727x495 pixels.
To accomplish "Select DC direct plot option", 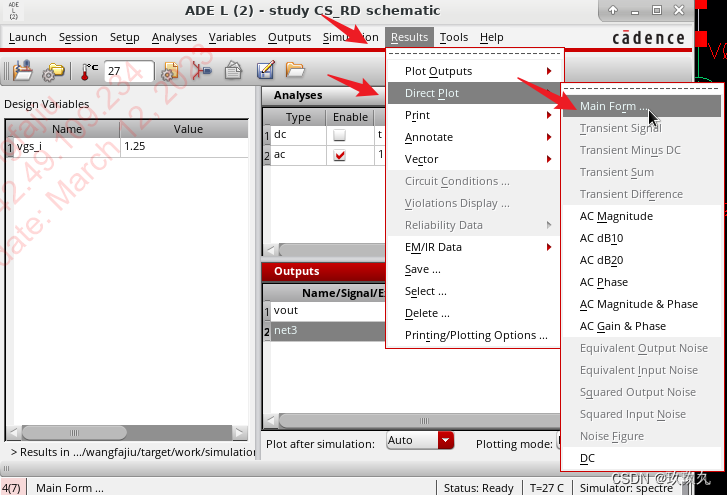I will click(642, 458).
